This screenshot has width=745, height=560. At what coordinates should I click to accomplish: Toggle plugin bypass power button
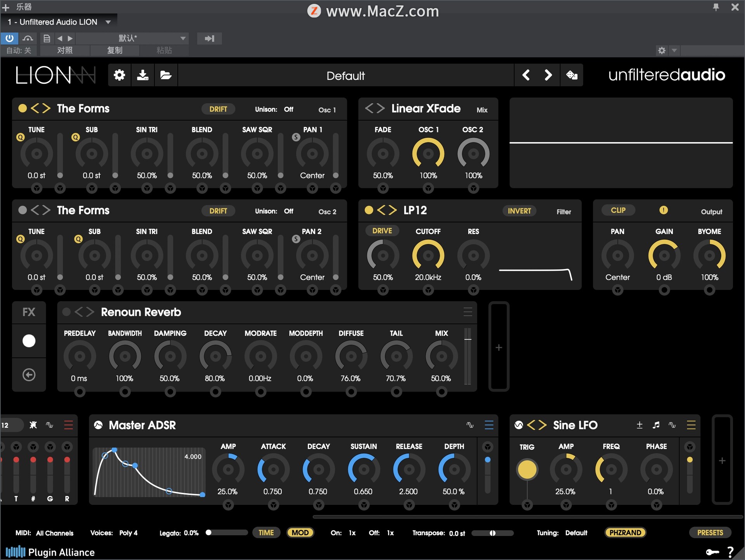(x=9, y=38)
